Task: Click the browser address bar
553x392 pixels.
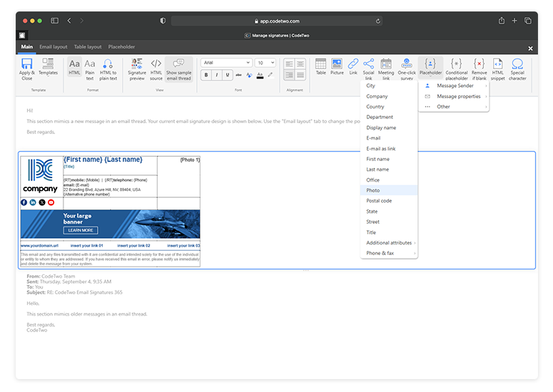Action: (x=277, y=21)
